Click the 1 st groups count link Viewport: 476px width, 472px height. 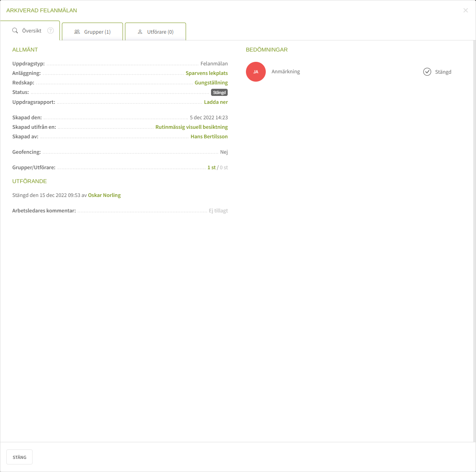211,168
